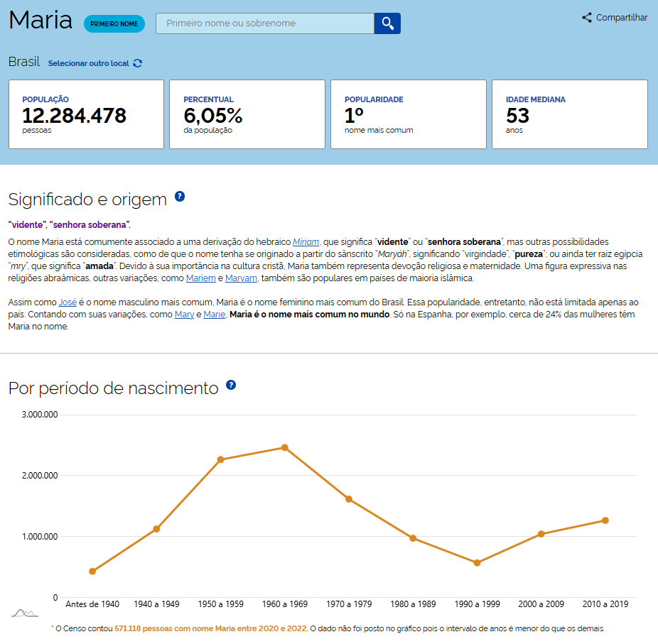Open the Selecionar outro local link
The width and height of the screenshot is (658, 644).
click(88, 63)
